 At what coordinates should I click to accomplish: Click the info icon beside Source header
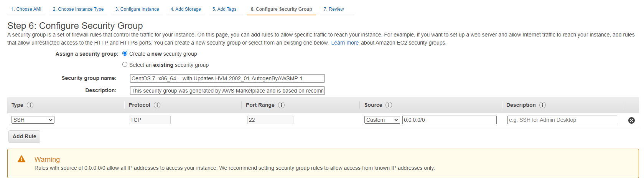[389, 105]
